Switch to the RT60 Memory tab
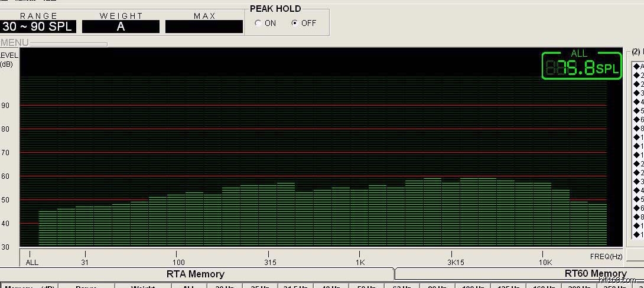The height and width of the screenshot is (288, 644). 595,274
